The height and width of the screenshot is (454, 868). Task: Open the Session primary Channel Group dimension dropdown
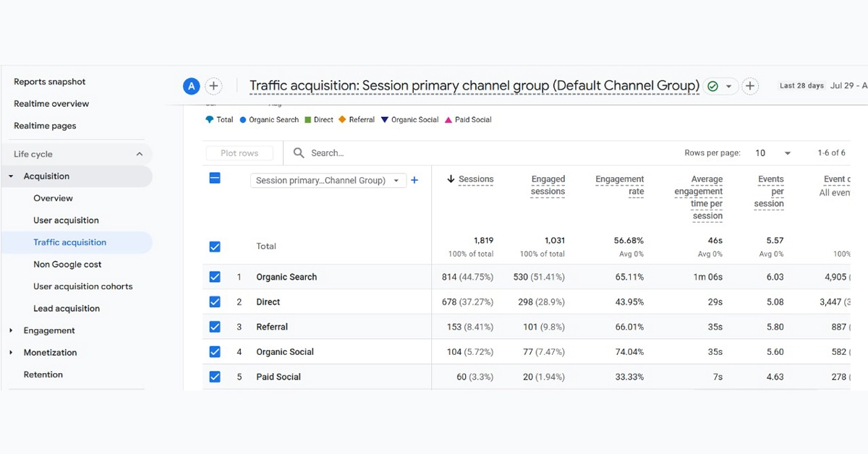pyautogui.click(x=328, y=181)
